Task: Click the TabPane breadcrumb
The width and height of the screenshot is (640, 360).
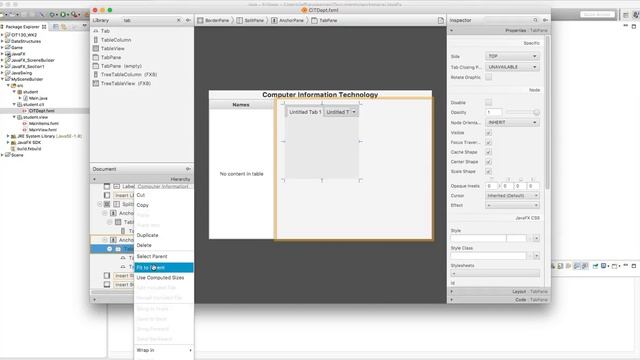Action: pyautogui.click(x=324, y=20)
